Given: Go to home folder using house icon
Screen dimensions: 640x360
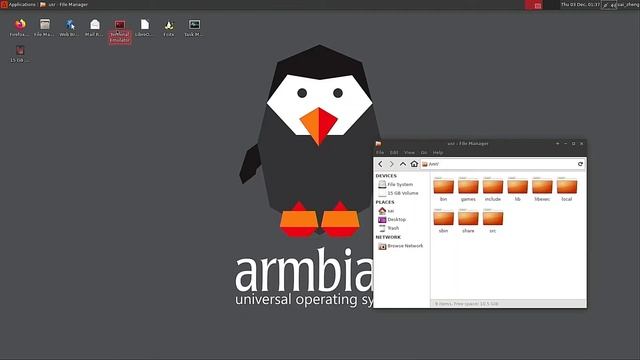Looking at the screenshot, I should [414, 164].
